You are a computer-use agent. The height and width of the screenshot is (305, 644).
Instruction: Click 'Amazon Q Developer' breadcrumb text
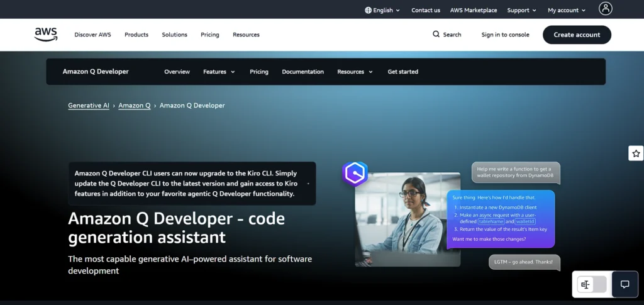(192, 106)
